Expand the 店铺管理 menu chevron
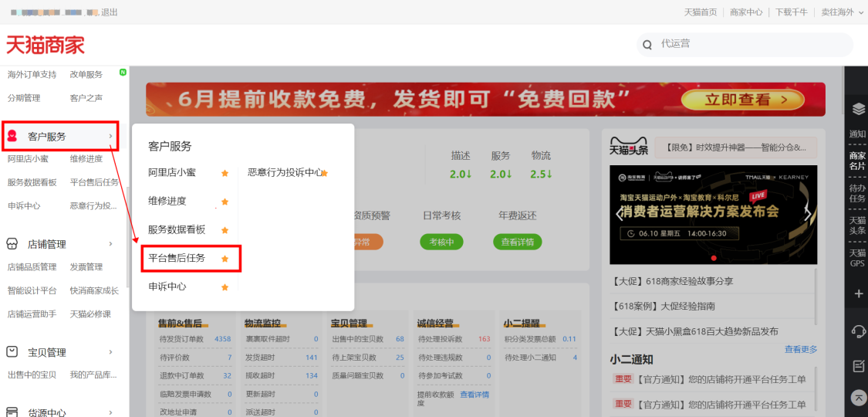Image resolution: width=868 pixels, height=417 pixels. (x=110, y=244)
